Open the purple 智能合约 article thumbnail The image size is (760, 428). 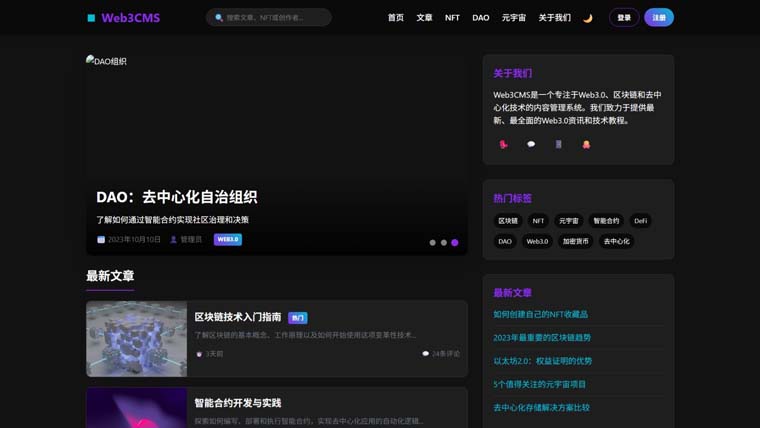pos(137,408)
